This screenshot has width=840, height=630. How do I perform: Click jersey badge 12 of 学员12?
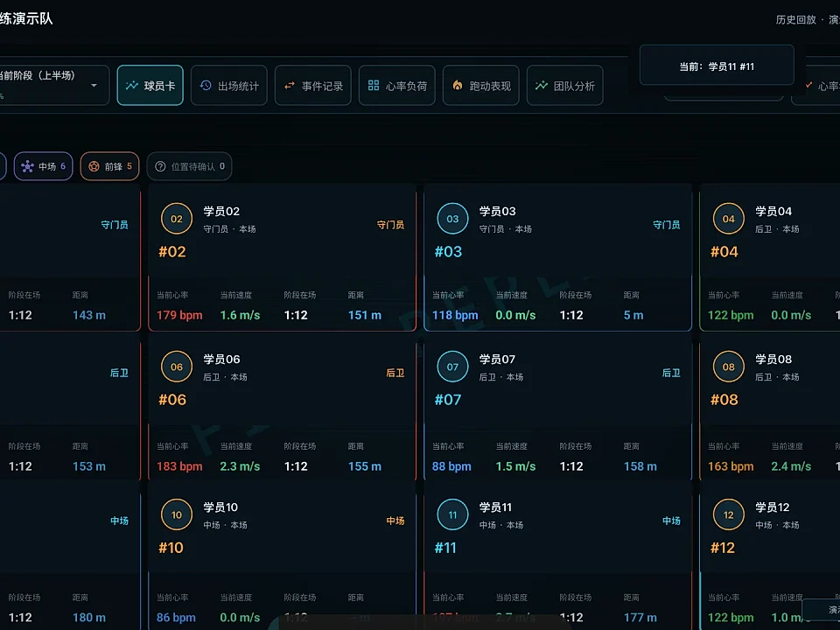(729, 514)
